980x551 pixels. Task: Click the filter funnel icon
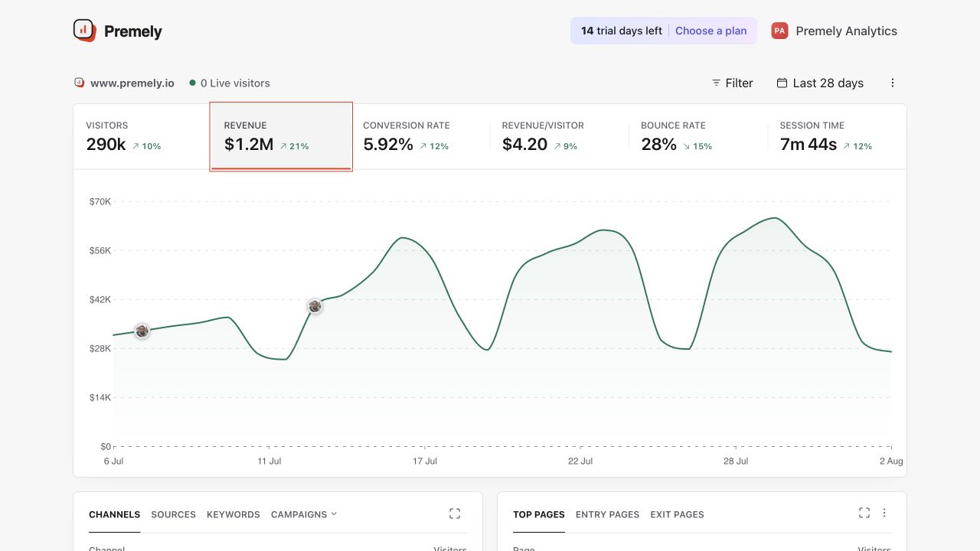(x=716, y=83)
